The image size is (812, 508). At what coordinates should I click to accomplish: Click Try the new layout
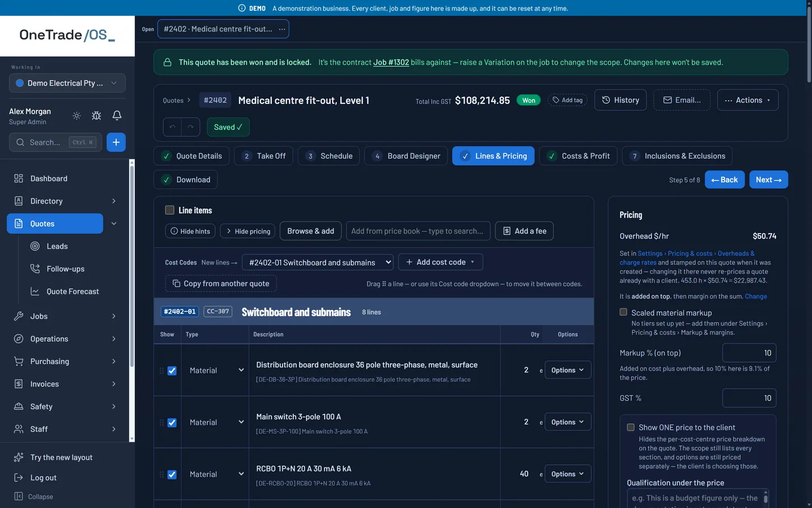[61, 457]
